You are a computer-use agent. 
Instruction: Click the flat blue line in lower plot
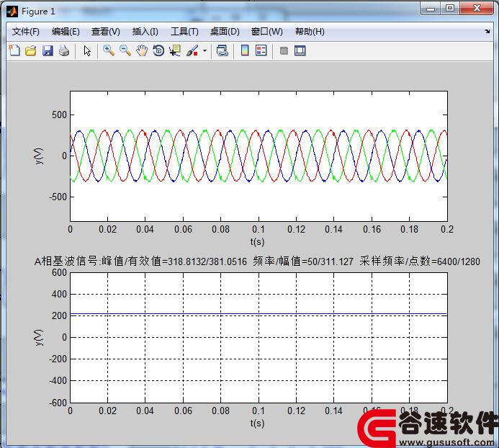[x=259, y=315]
